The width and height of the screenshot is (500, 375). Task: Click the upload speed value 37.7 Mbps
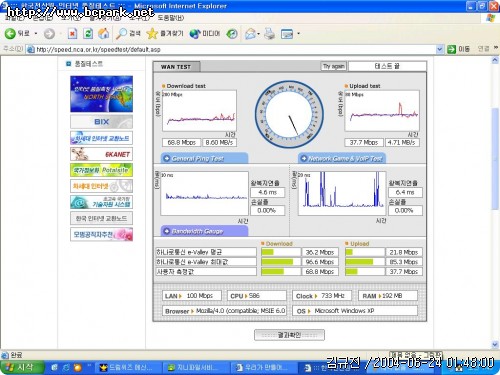(x=364, y=142)
